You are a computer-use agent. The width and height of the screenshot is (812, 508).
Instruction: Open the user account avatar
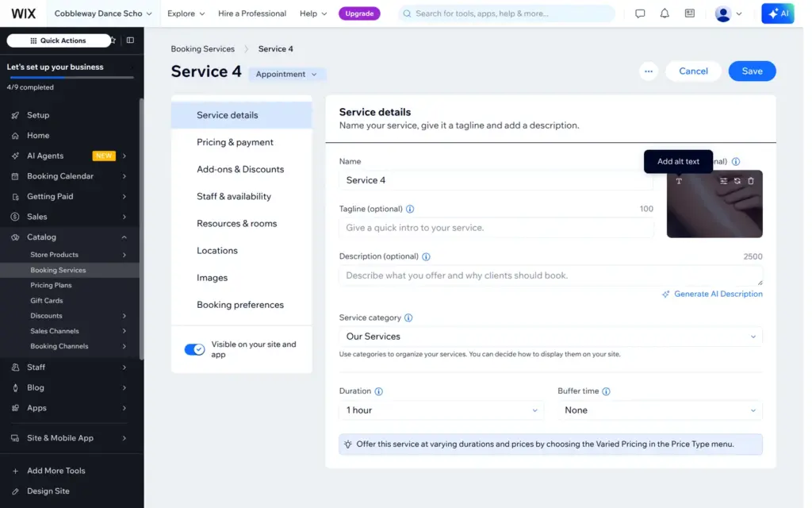tap(723, 13)
